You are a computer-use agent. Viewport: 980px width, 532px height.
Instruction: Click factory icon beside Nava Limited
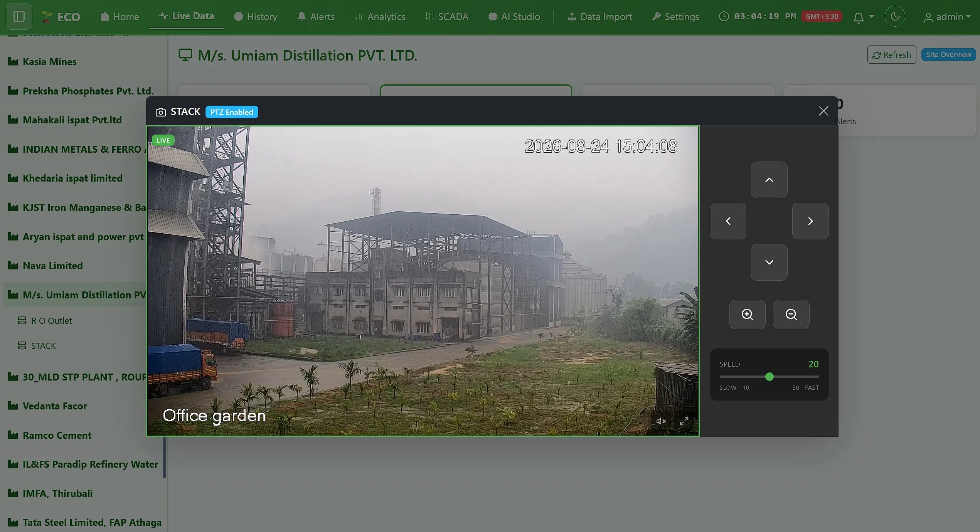[x=13, y=265]
